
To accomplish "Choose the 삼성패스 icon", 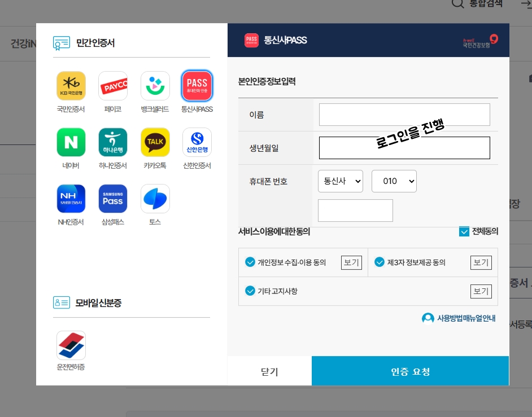I will point(113,199).
